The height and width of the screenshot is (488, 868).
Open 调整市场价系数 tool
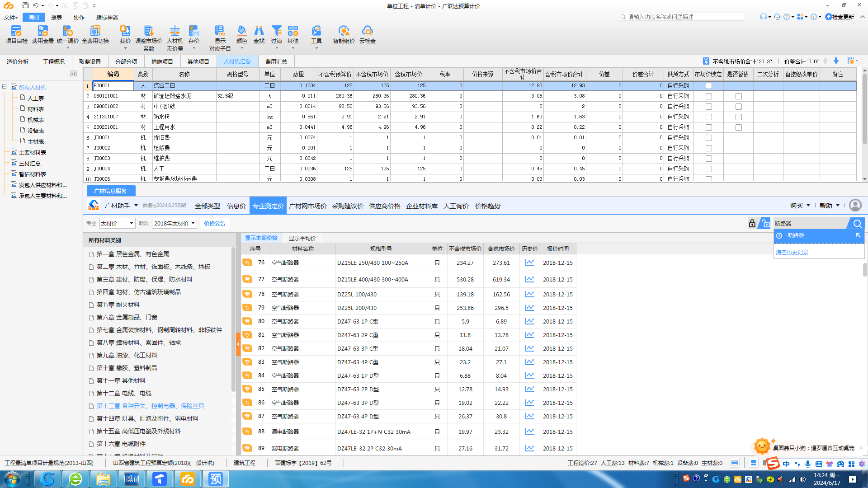[x=149, y=38]
